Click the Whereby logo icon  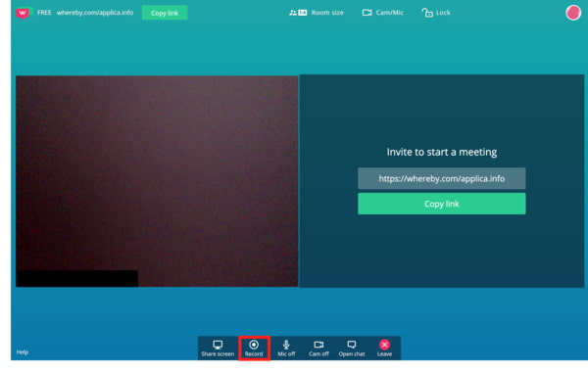pyautogui.click(x=23, y=13)
